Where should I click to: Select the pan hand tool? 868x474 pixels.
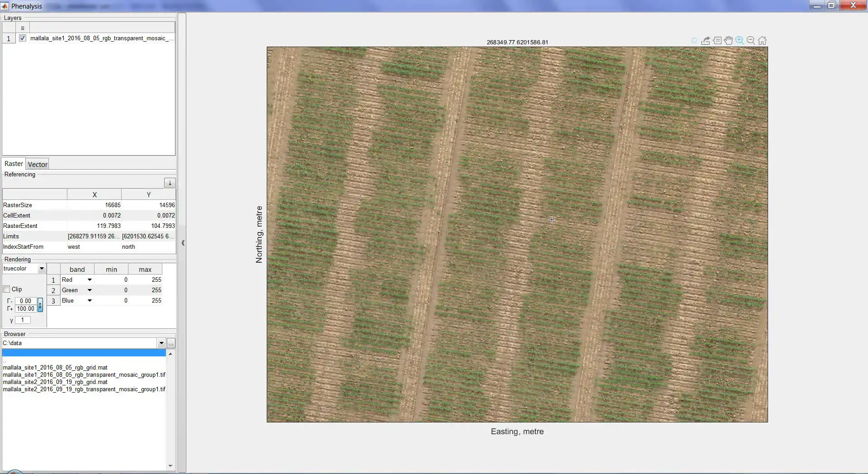[x=728, y=41]
